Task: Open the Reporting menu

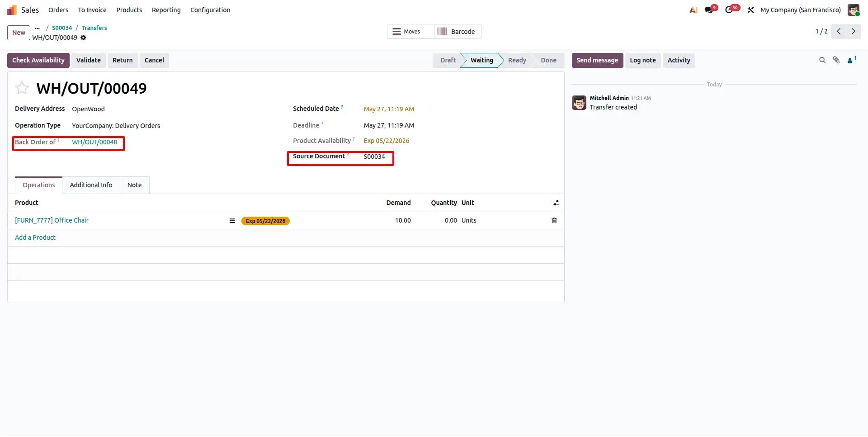Action: coord(166,10)
